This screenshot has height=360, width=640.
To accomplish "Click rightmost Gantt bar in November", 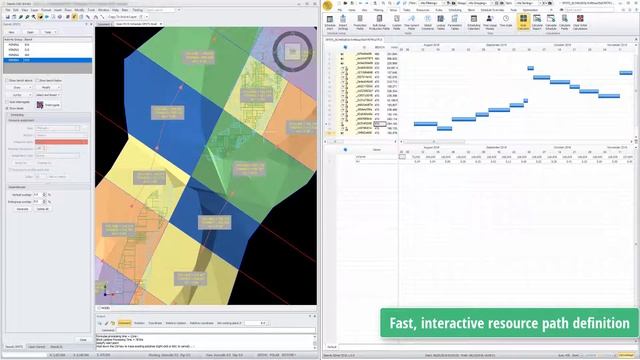I will (x=626, y=73).
